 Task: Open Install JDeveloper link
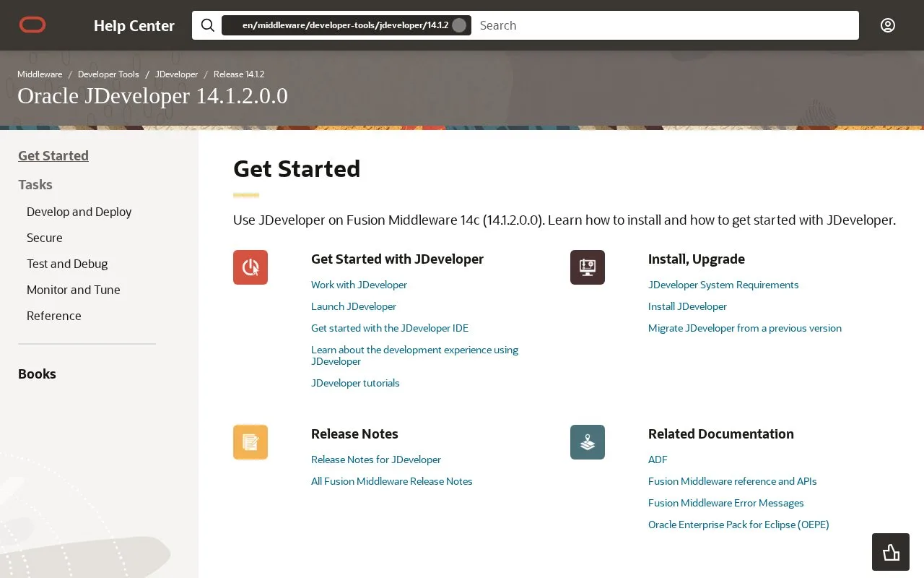click(687, 306)
